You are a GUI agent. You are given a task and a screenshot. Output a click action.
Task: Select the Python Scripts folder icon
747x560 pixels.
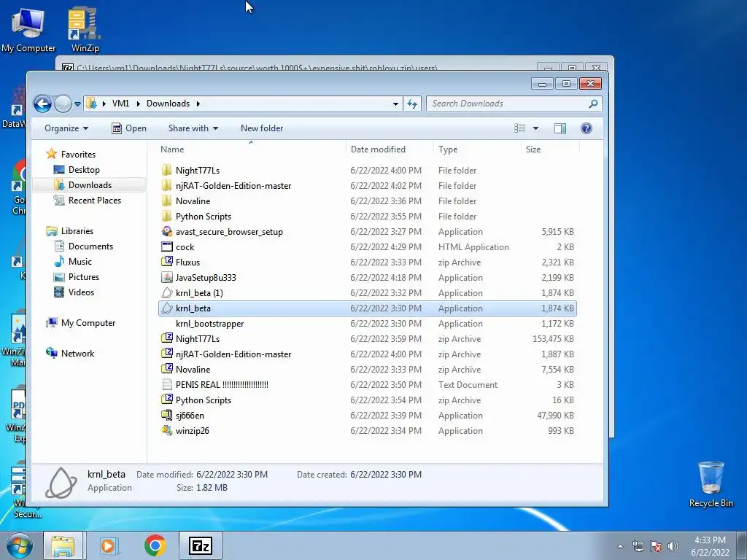coord(167,216)
